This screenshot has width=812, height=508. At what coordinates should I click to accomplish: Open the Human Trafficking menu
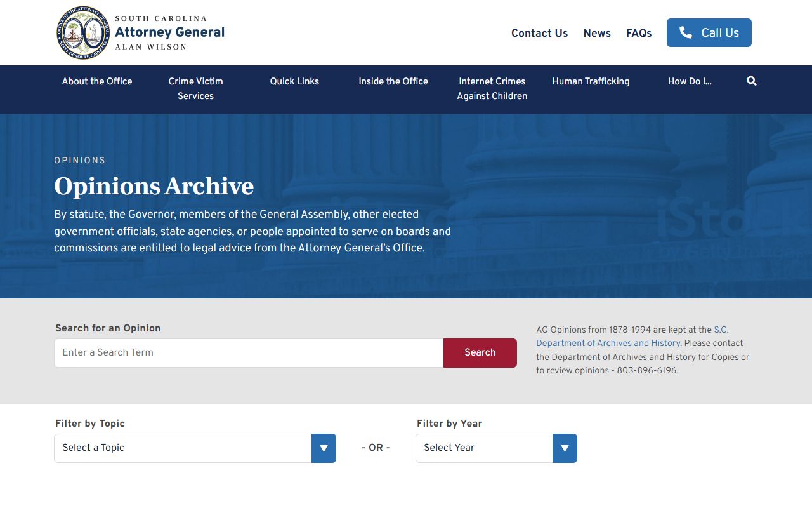(x=591, y=81)
